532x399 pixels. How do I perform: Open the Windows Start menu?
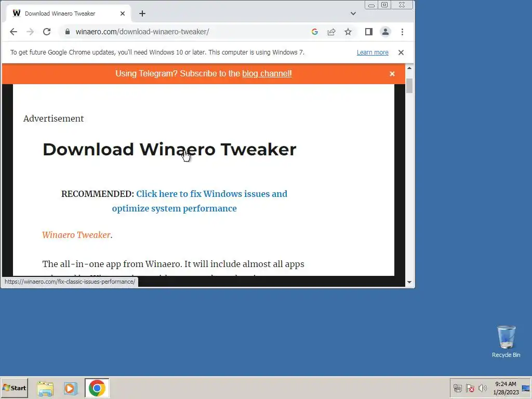[x=14, y=388]
